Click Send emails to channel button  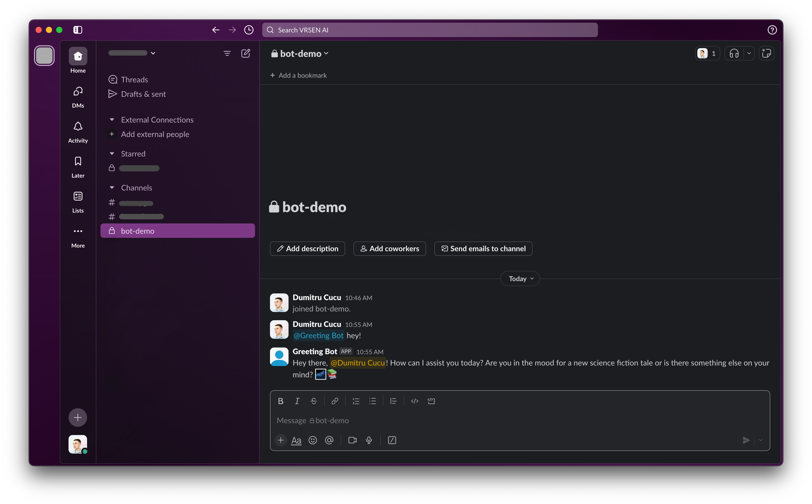click(x=483, y=249)
